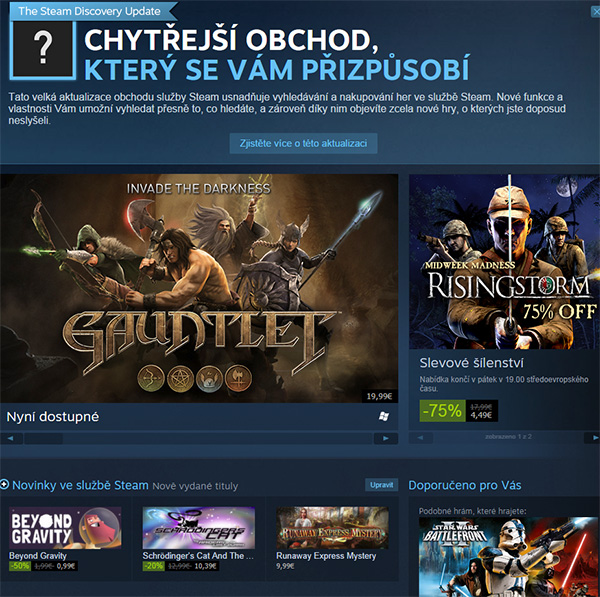600x597 pixels.
Task: Open Schrödinger's Cat game title link
Action: click(198, 556)
